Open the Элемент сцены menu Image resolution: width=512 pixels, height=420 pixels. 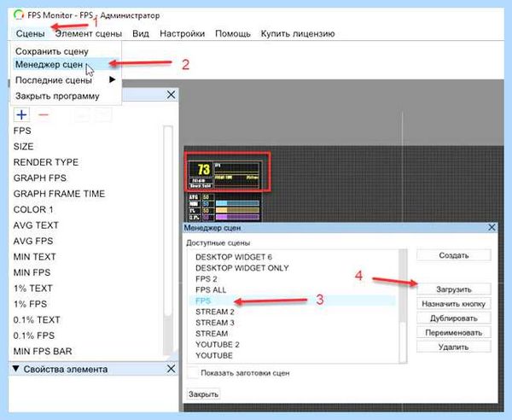88,33
